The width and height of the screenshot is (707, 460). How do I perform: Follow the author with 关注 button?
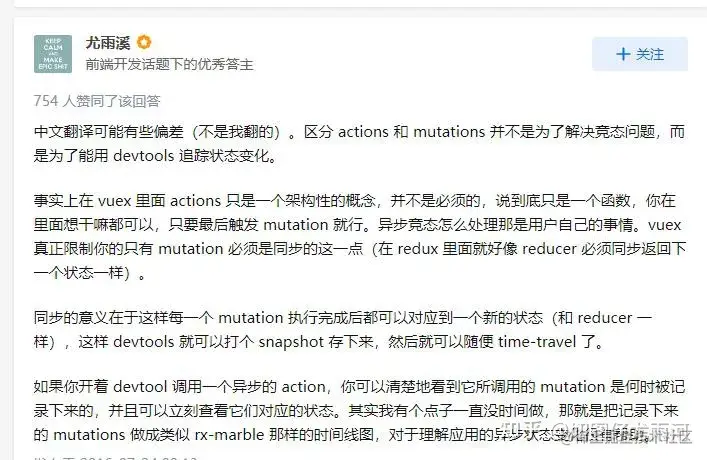pos(640,54)
